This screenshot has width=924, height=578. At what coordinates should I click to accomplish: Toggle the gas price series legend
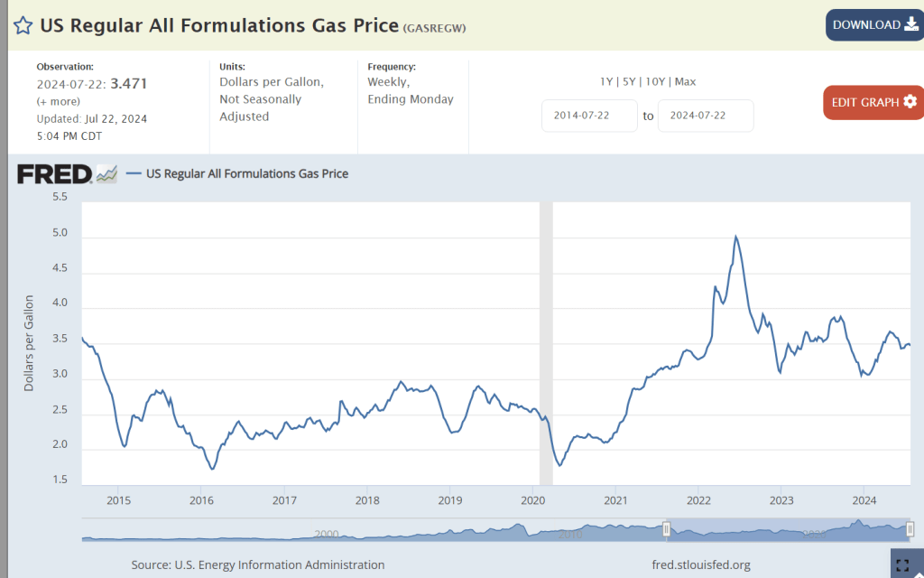pyautogui.click(x=238, y=173)
